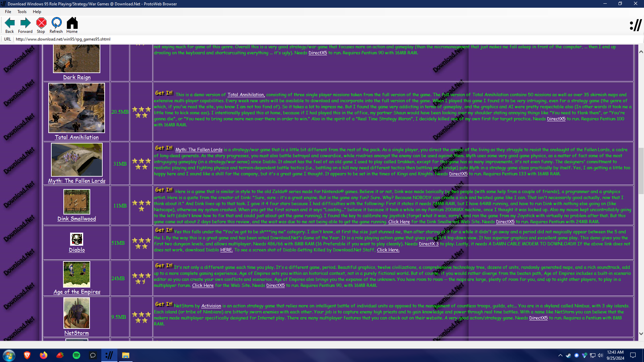
Task: Click the Forward arrow icon
Action: pyautogui.click(x=25, y=23)
